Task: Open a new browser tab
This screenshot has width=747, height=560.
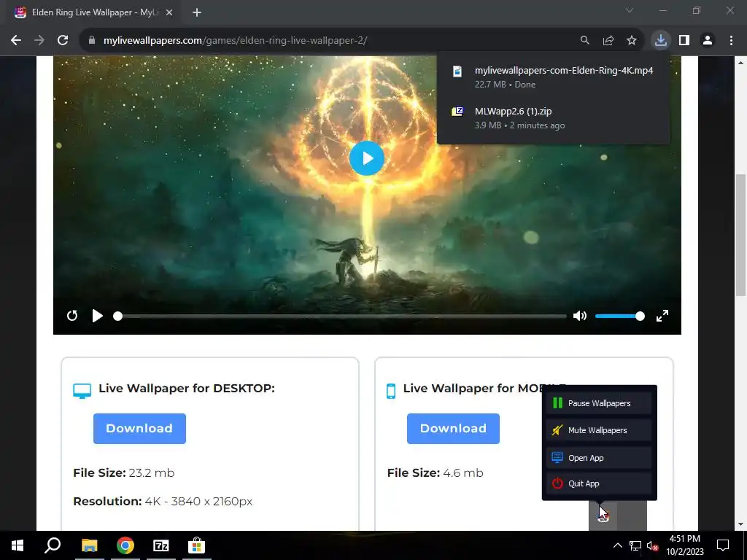Action: 197,13
